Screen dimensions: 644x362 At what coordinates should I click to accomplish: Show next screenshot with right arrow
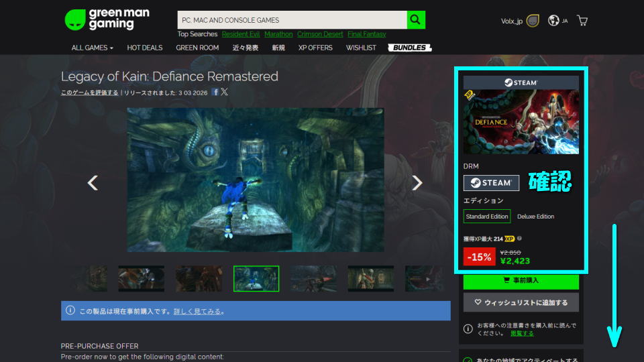click(417, 182)
